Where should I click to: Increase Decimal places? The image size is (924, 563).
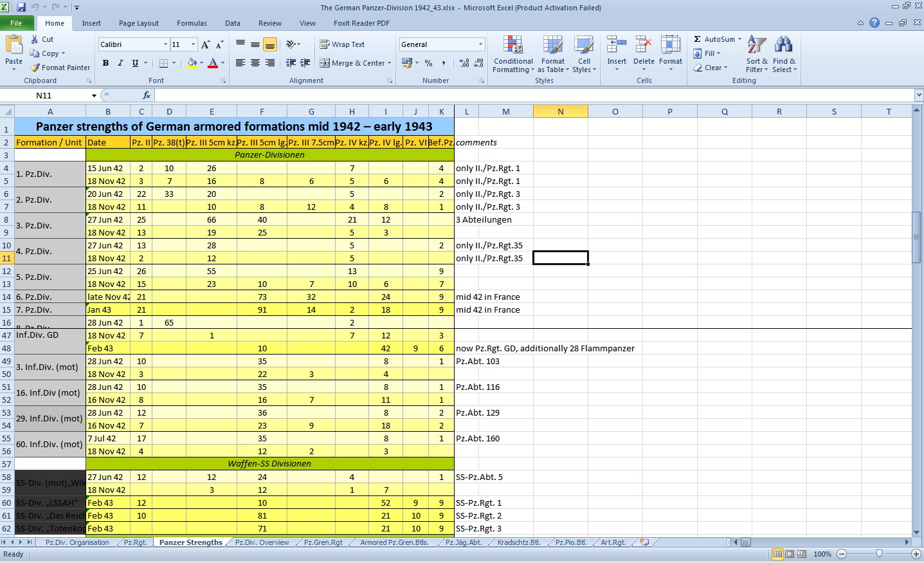(x=464, y=63)
